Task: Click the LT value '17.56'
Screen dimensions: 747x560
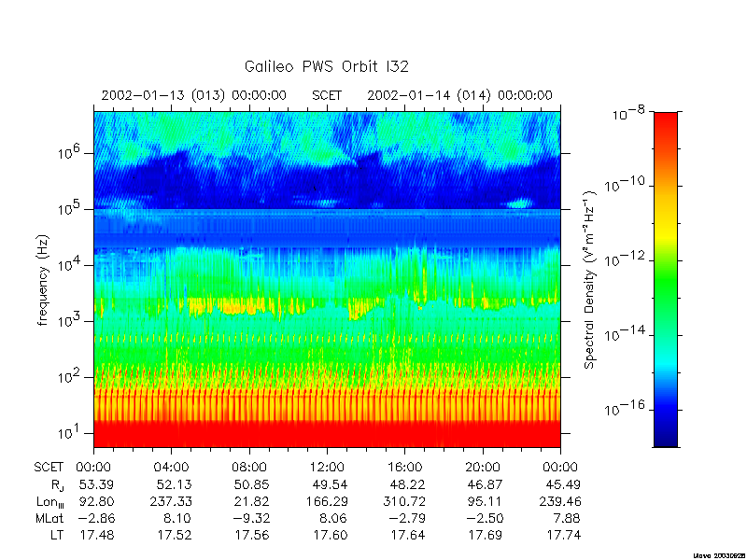Action: (251, 535)
